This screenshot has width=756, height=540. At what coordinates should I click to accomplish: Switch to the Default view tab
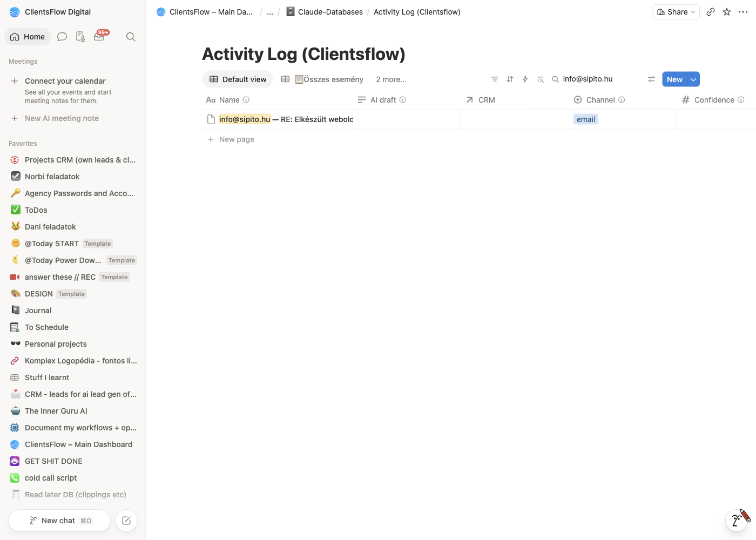(x=238, y=79)
